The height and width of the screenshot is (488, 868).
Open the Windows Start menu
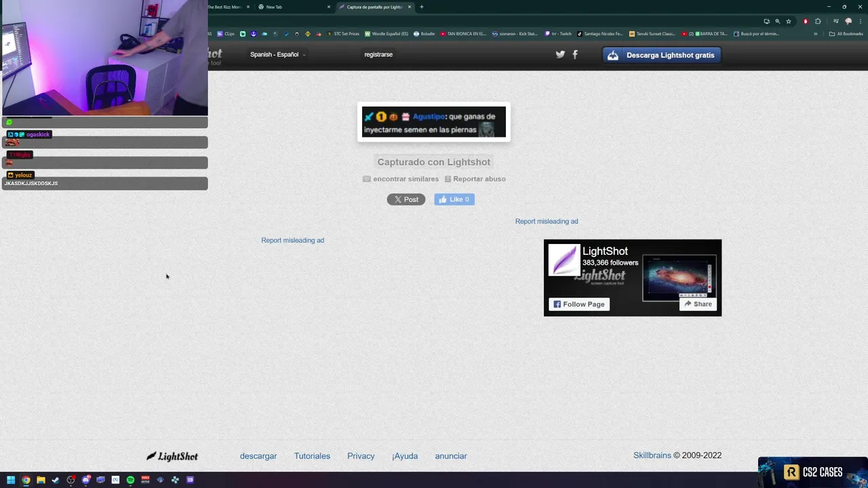click(x=11, y=480)
